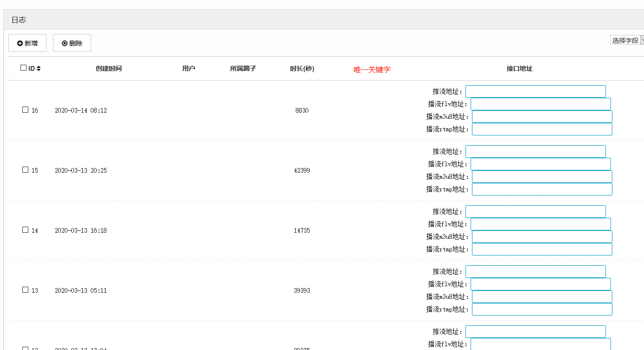Screen dimensions: 644x350
Task: Select 播流rtmp地址 field in row 14
Action: tap(542, 249)
